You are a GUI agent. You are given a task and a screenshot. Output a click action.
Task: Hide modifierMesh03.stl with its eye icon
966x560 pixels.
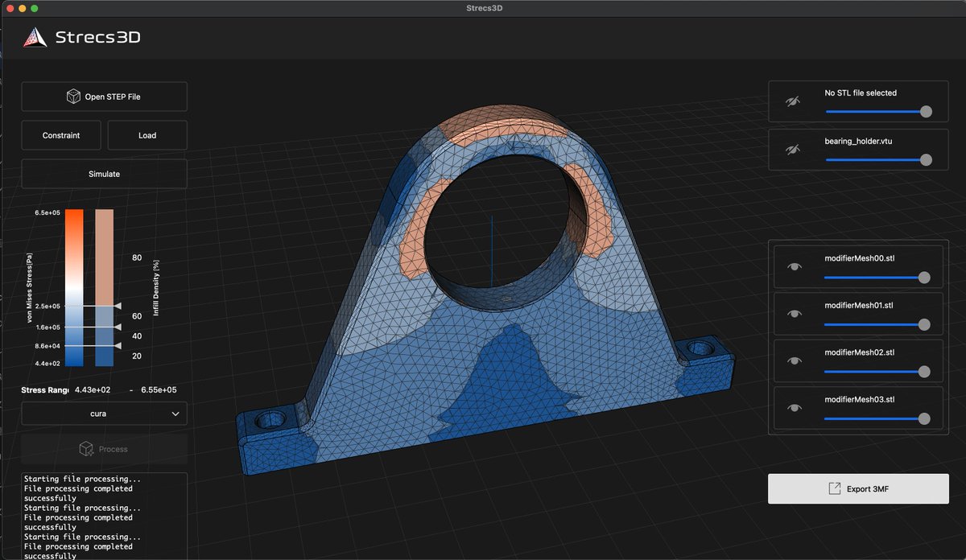coord(795,409)
